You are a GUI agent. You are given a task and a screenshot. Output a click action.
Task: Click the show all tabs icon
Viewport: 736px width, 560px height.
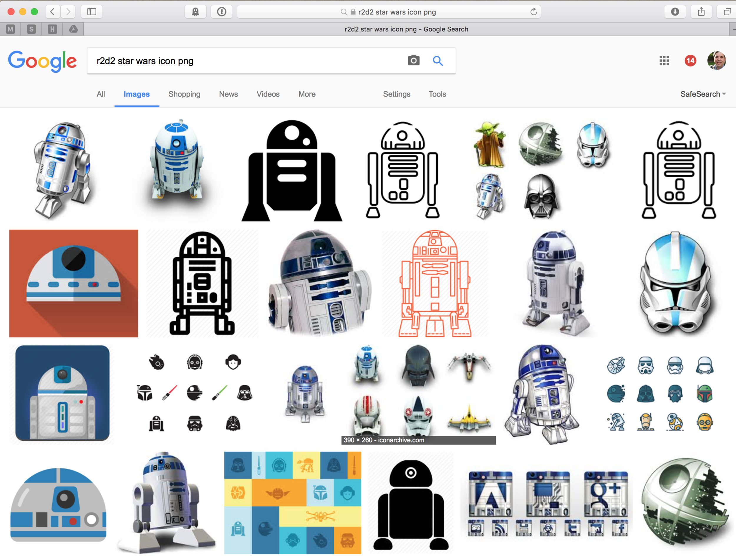(x=727, y=12)
